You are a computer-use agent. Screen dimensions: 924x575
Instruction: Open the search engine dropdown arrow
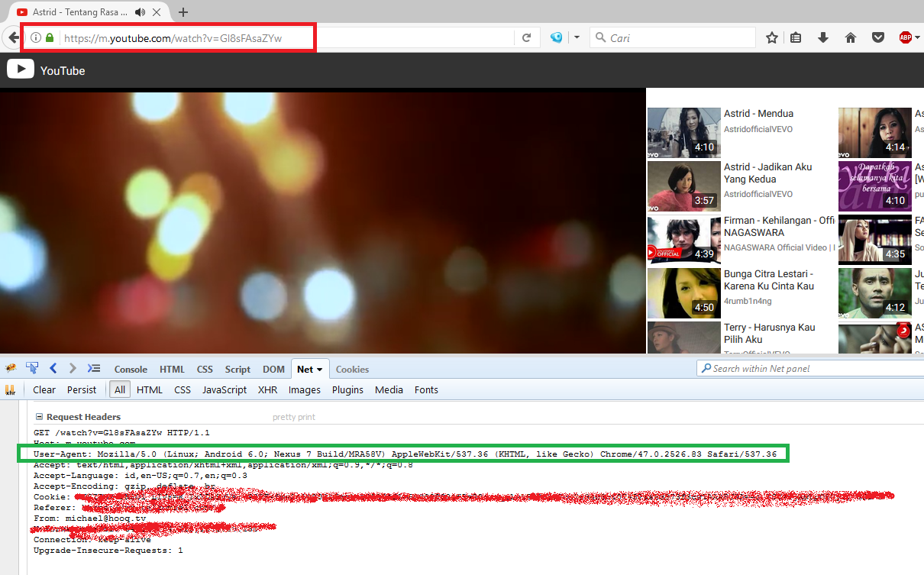[x=577, y=37]
